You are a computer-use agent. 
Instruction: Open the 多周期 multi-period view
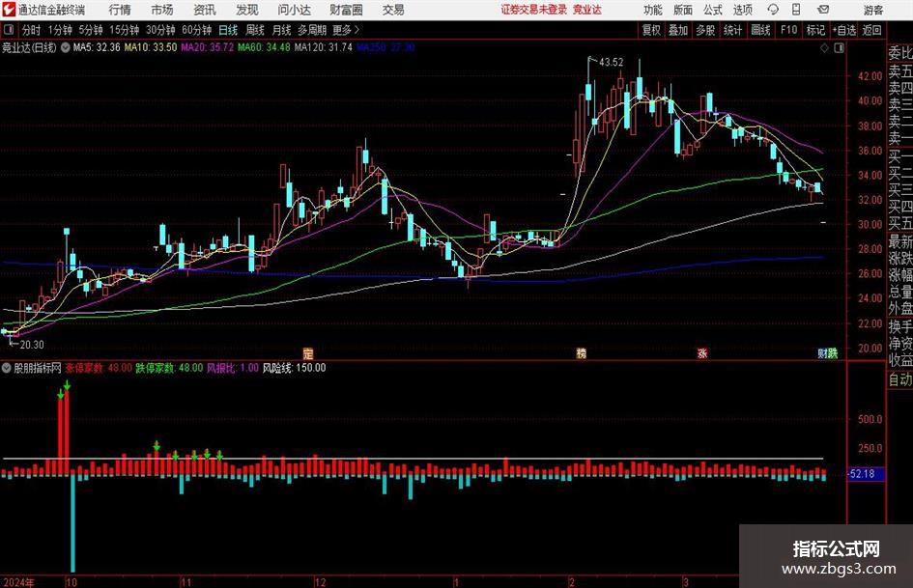coord(312,30)
